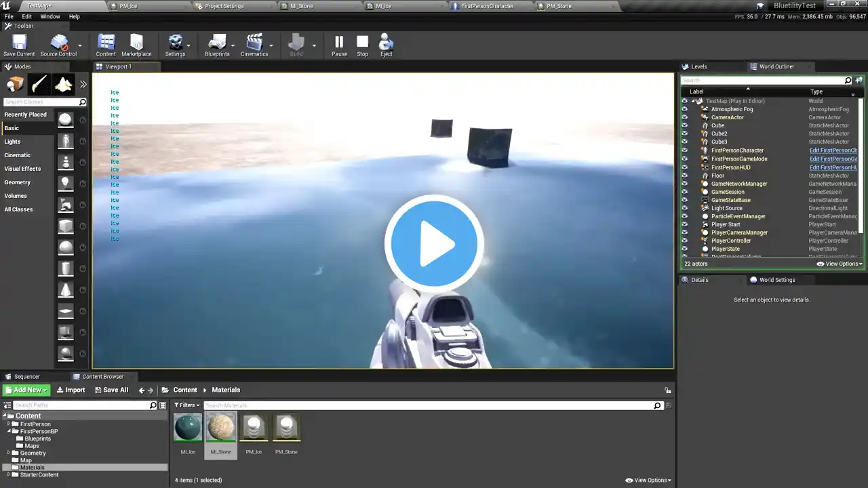Go back in Content Browser history
Image resolution: width=868 pixels, height=488 pixels.
click(142, 390)
